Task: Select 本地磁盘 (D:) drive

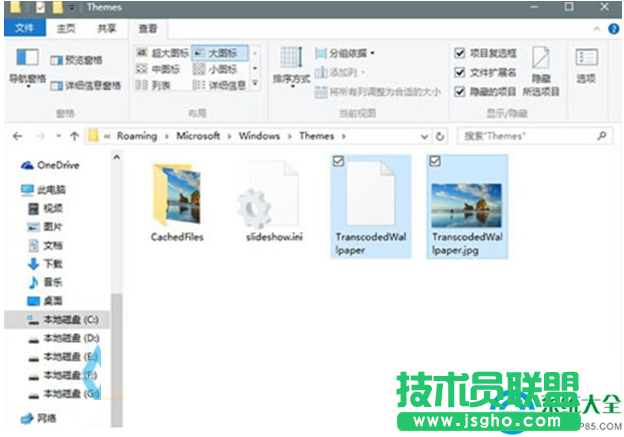Action: [64, 338]
